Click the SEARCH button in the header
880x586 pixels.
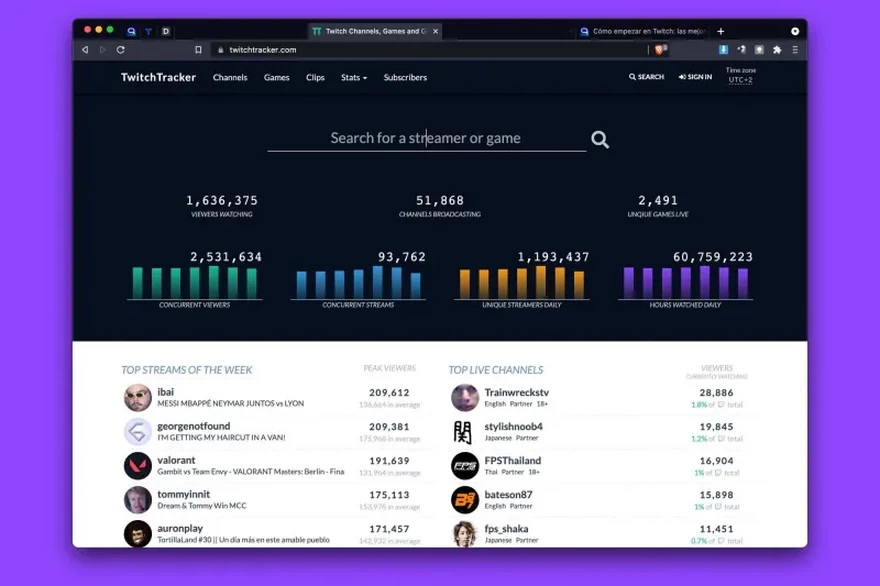pos(647,77)
